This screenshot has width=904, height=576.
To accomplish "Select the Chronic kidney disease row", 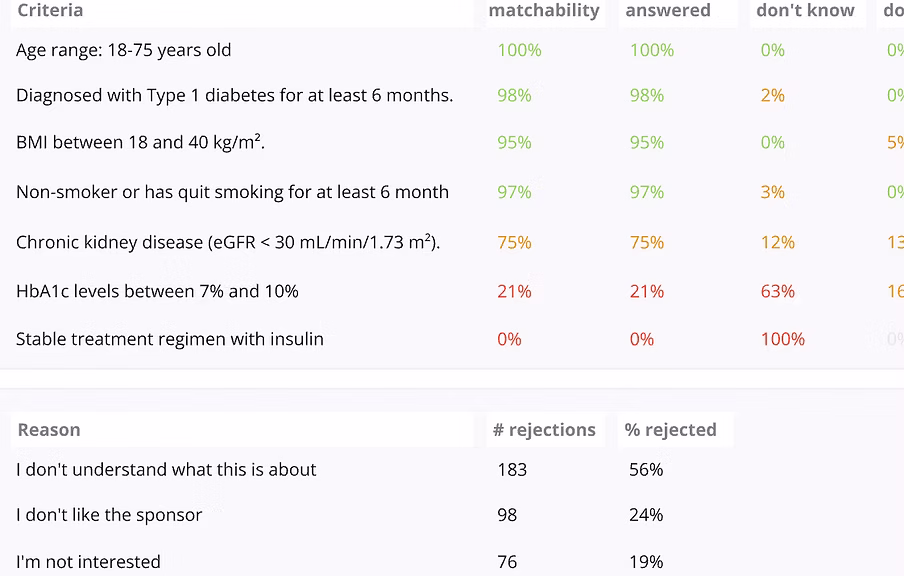I will pos(228,242).
